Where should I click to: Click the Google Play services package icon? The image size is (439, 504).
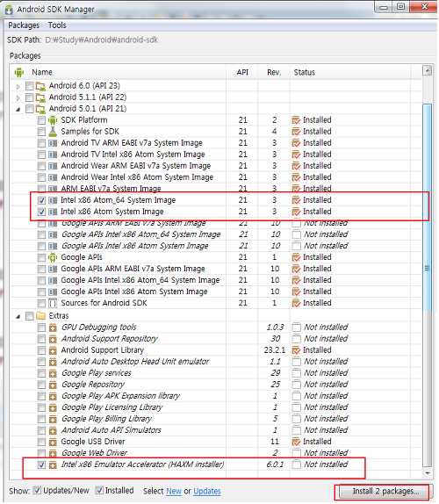pos(53,373)
